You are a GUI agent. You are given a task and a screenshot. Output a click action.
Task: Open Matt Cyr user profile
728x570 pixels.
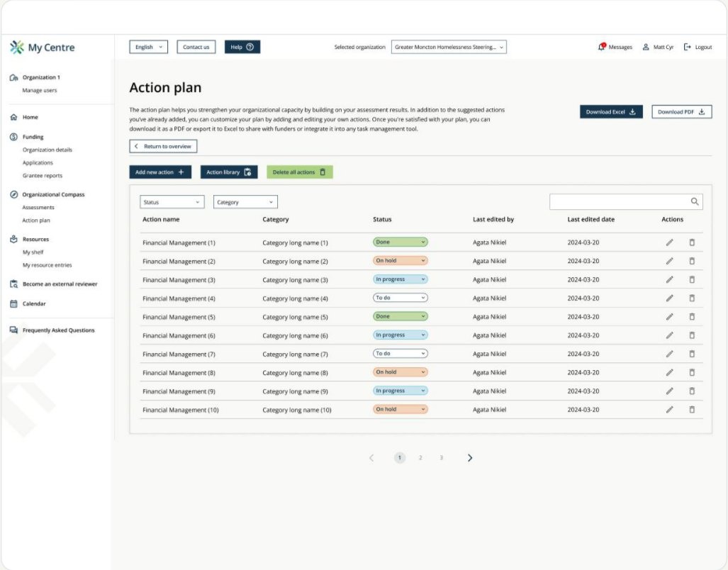click(658, 47)
